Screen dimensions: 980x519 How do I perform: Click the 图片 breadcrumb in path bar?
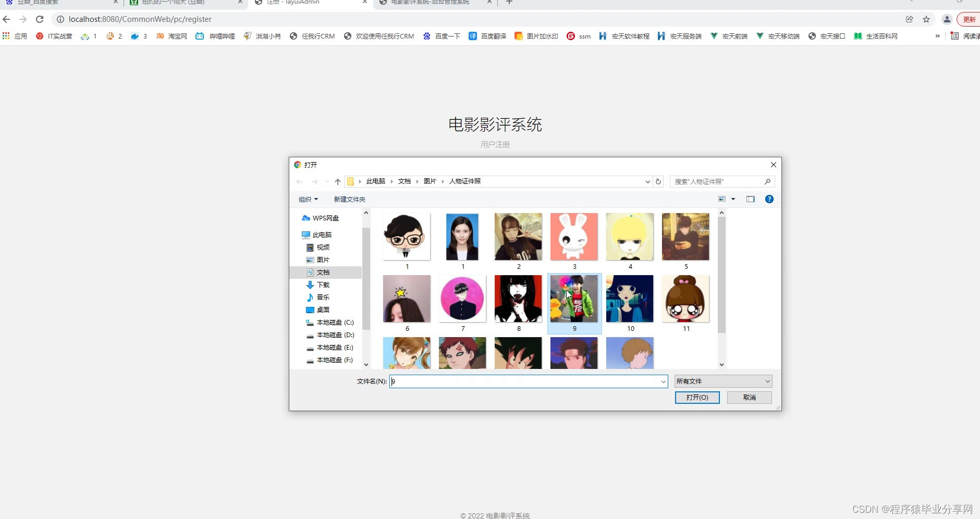(x=430, y=181)
